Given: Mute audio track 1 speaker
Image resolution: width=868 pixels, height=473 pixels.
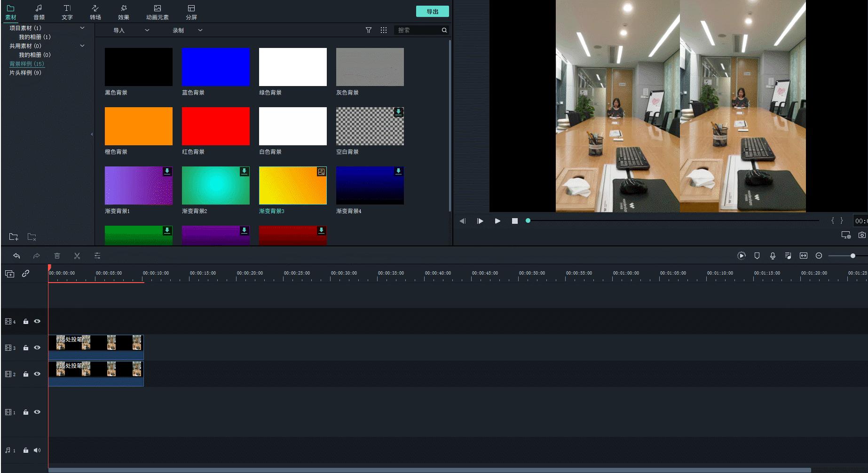Looking at the screenshot, I should click(x=37, y=450).
